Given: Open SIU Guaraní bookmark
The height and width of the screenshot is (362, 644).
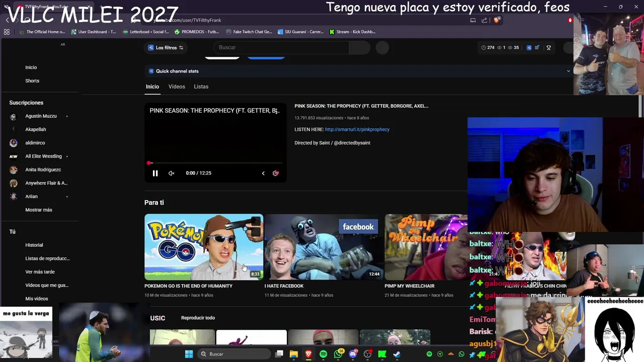Looking at the screenshot, I should tap(300, 32).
